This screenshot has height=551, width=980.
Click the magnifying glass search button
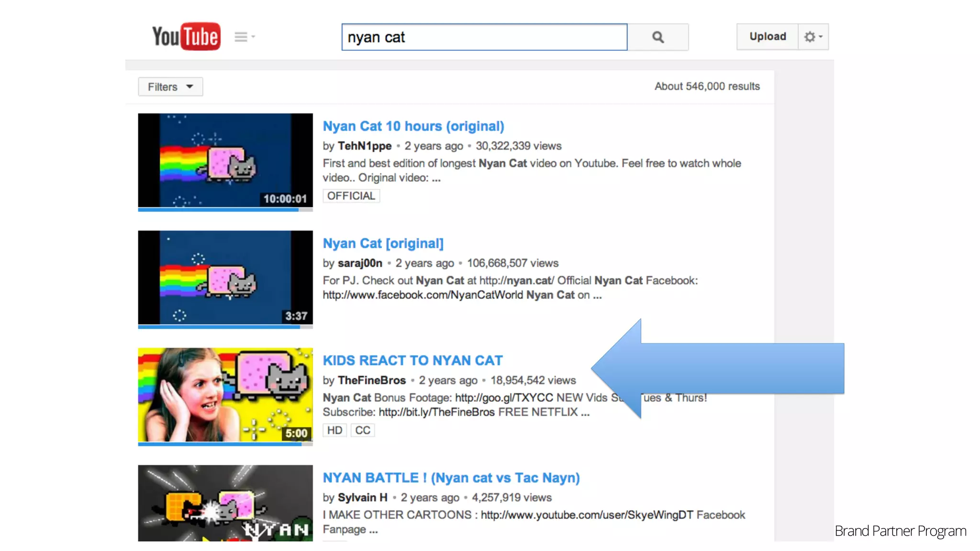(658, 37)
